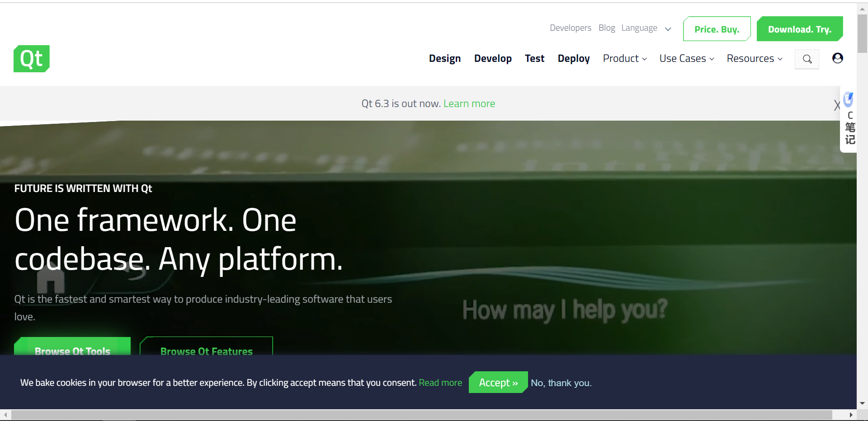This screenshot has width=868, height=421.
Task: Open the Design menu item
Action: coord(445,59)
